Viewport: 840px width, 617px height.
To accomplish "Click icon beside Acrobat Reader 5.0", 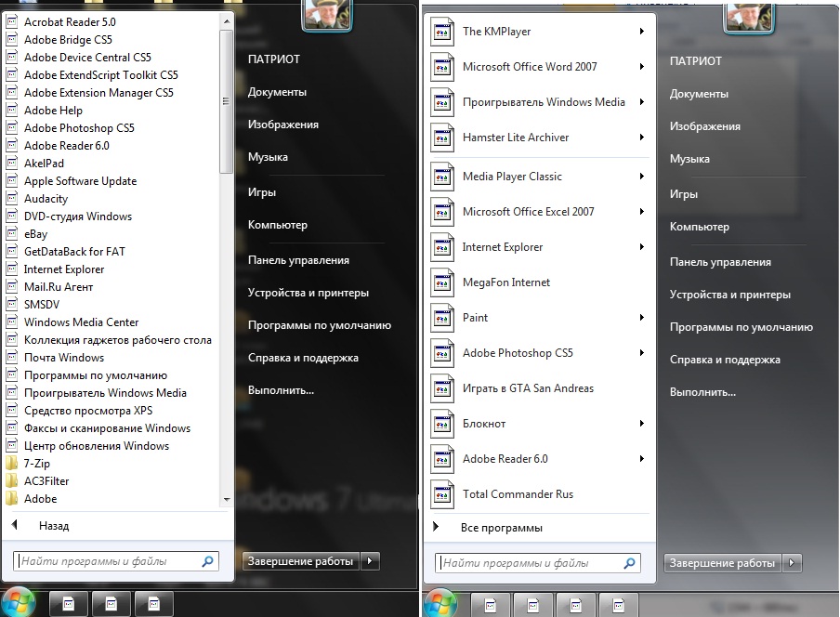I will [x=12, y=22].
